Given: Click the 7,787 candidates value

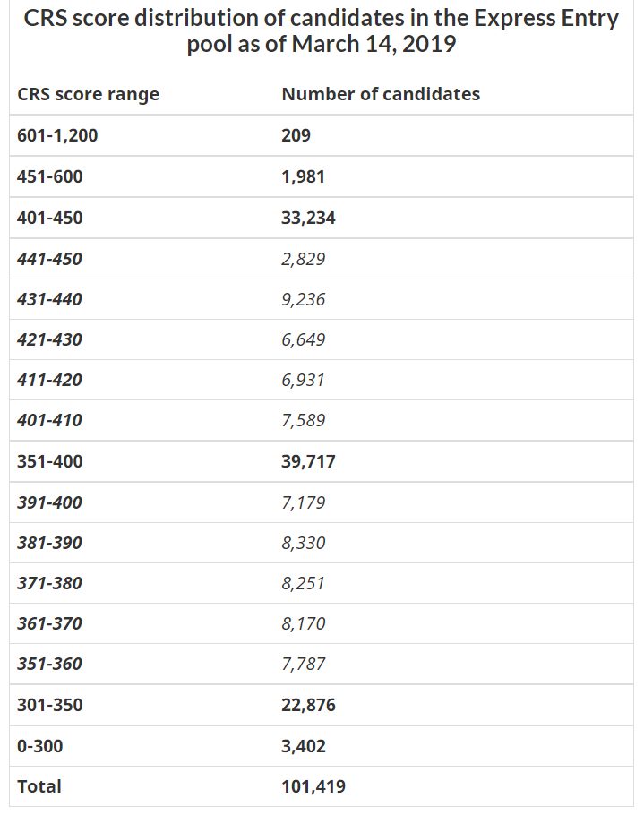Looking at the screenshot, I should pyautogui.click(x=303, y=664).
